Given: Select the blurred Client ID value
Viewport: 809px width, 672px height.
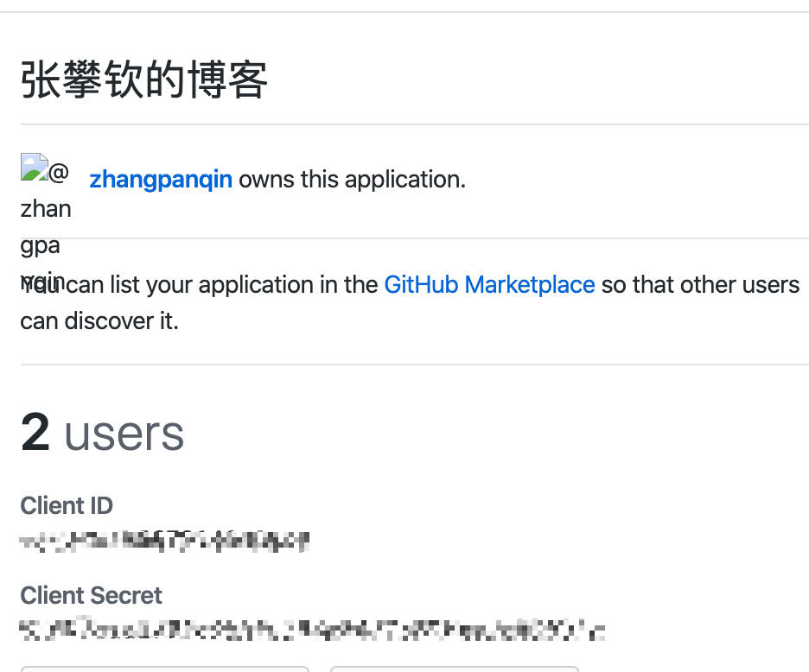Looking at the screenshot, I should (x=164, y=542).
